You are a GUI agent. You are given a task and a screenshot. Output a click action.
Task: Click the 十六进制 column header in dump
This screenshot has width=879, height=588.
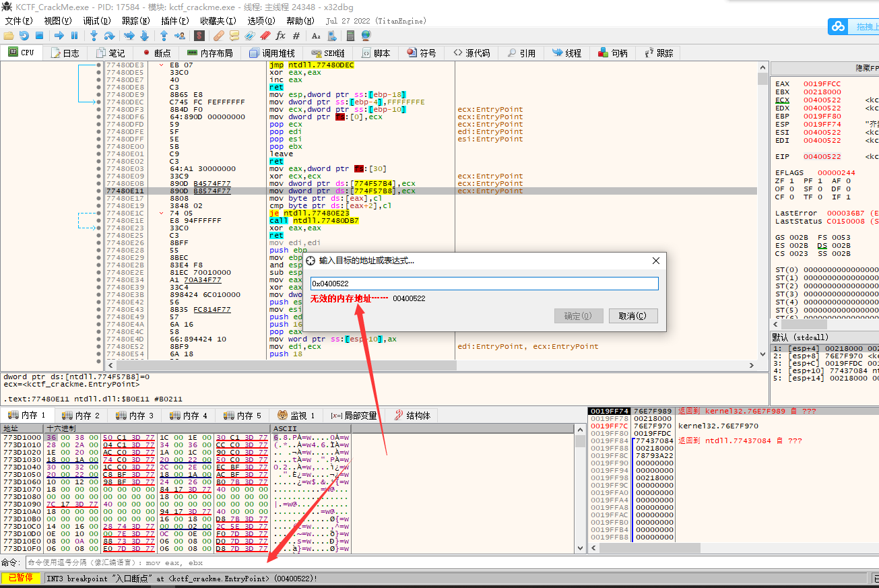[x=156, y=428]
